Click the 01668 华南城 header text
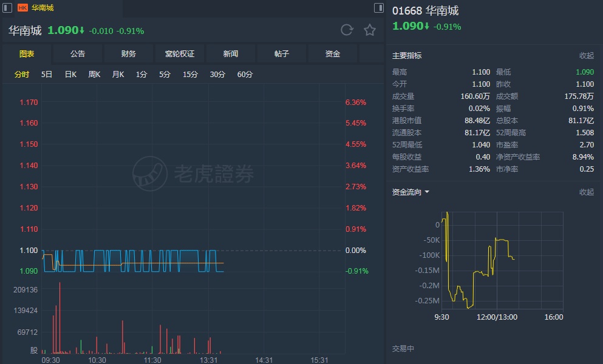 tap(425, 11)
